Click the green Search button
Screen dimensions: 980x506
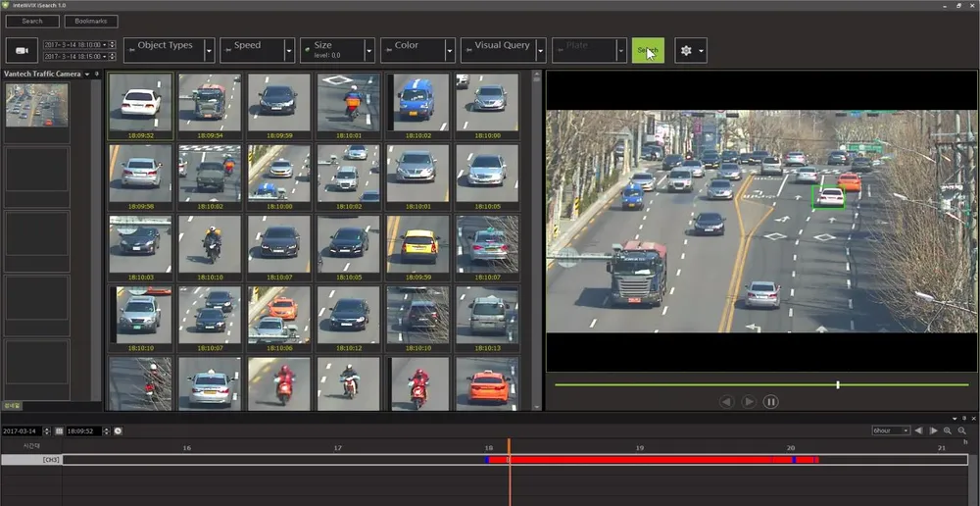click(x=647, y=50)
